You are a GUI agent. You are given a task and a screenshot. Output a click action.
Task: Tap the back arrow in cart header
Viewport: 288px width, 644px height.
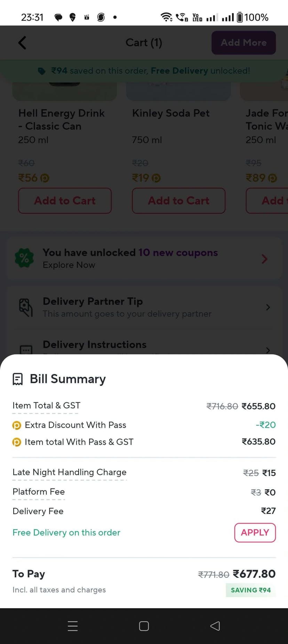(x=22, y=43)
